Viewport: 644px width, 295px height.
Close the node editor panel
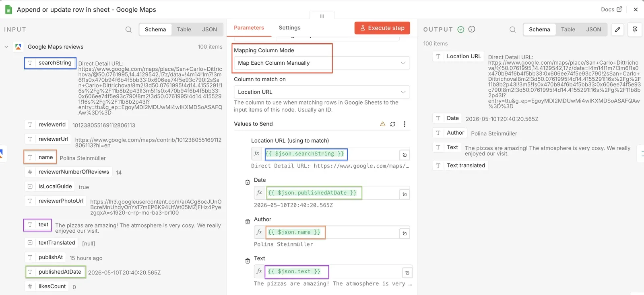pyautogui.click(x=636, y=9)
